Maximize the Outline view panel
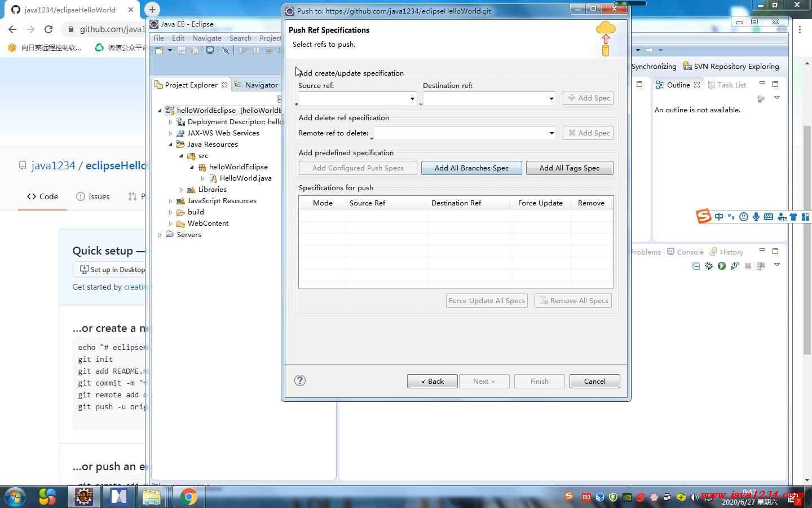This screenshot has height=508, width=812. tap(775, 84)
